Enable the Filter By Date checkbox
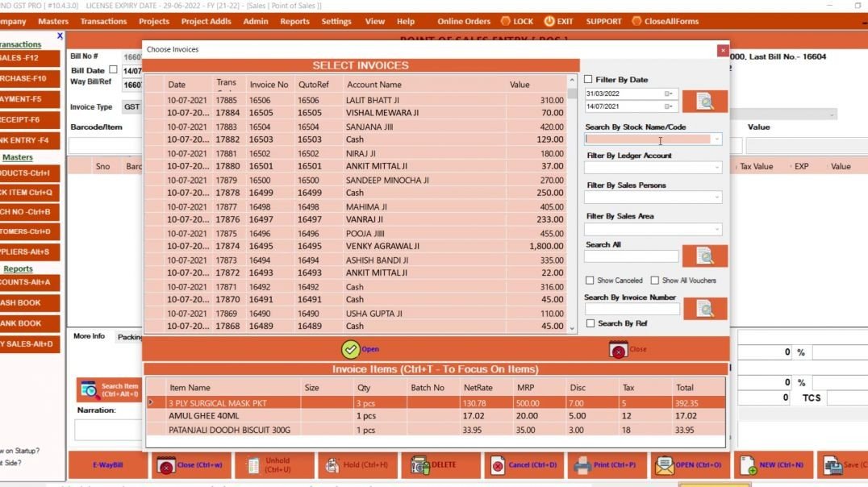868x487 pixels. point(587,79)
